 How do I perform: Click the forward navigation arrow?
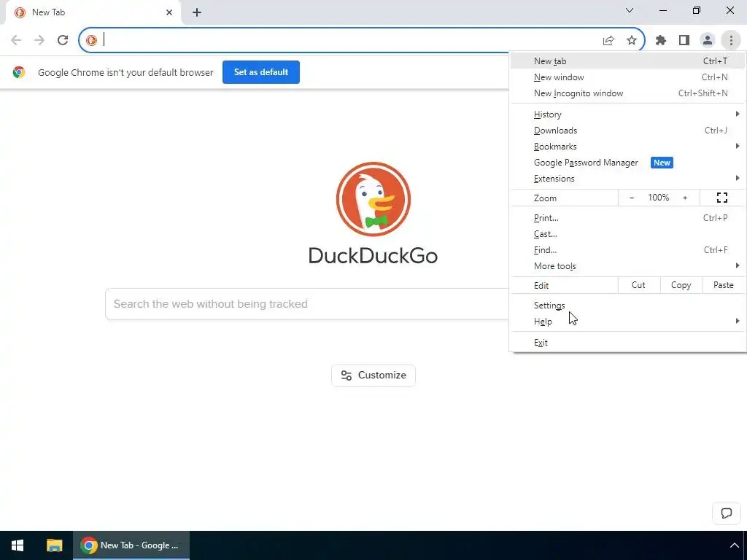tap(39, 40)
